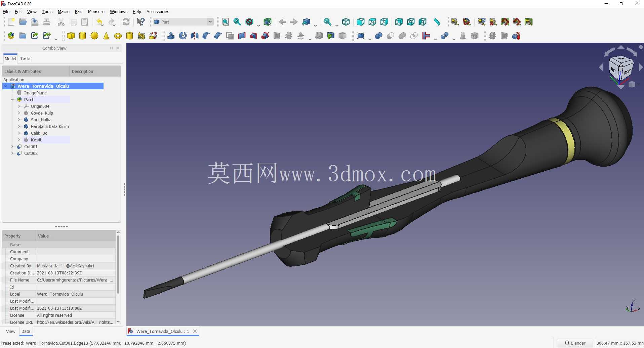The height and width of the screenshot is (348, 644).
Task: Create a Sphere primitive
Action: point(94,36)
